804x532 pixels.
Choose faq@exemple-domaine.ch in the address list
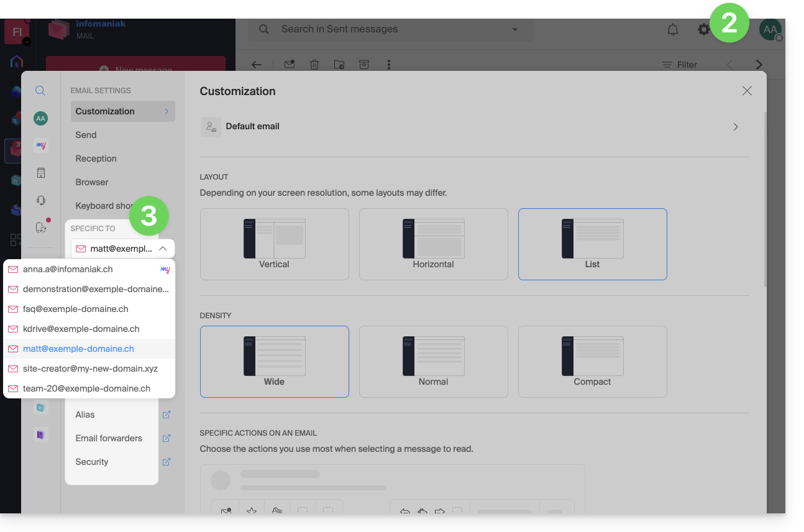coord(89,309)
